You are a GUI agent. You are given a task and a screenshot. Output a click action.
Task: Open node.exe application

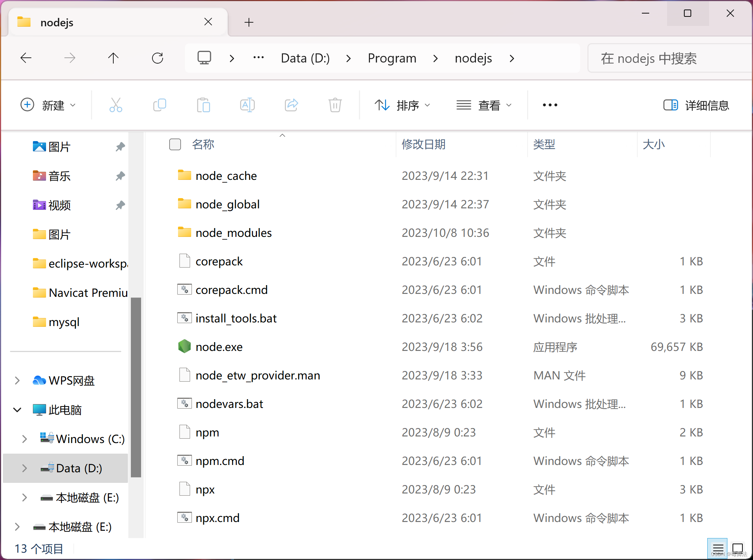219,347
